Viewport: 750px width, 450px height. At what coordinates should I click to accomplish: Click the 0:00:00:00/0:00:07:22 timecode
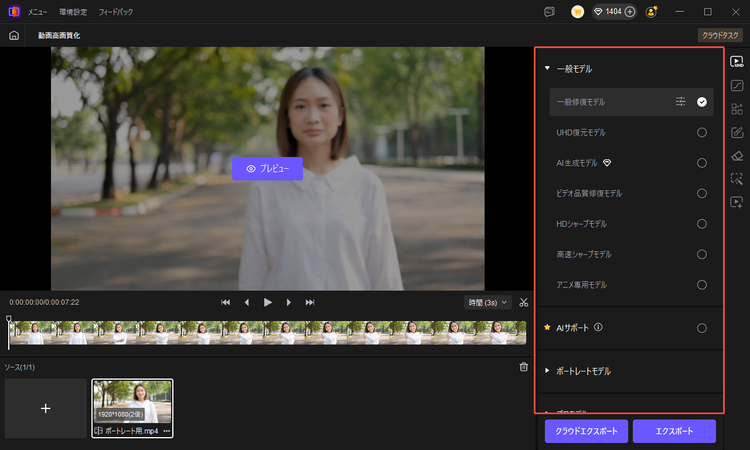[x=44, y=302]
